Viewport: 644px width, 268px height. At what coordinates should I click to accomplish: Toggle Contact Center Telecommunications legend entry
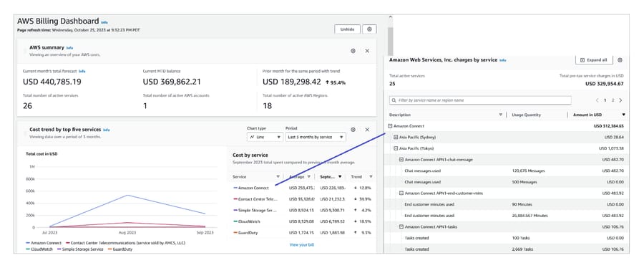tap(125, 243)
